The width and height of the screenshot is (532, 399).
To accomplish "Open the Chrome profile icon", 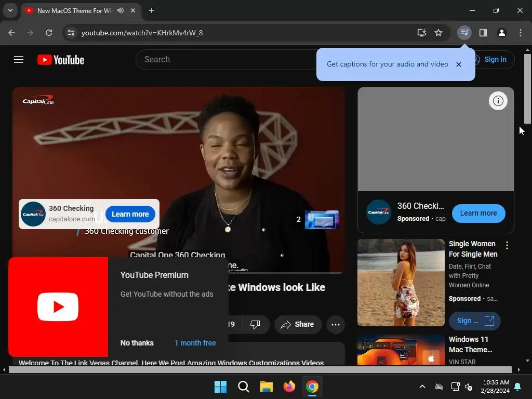I will (x=501, y=33).
